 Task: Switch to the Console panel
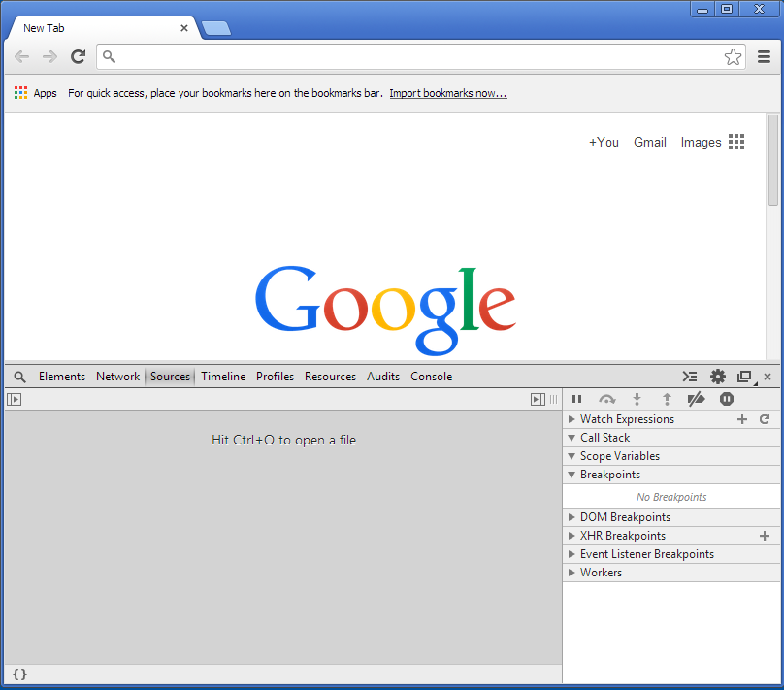point(431,377)
